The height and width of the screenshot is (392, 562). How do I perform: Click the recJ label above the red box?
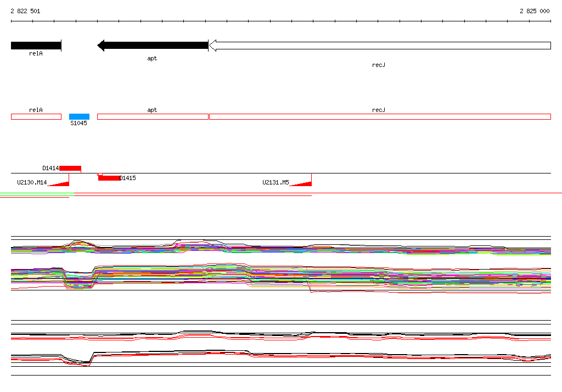(x=379, y=110)
